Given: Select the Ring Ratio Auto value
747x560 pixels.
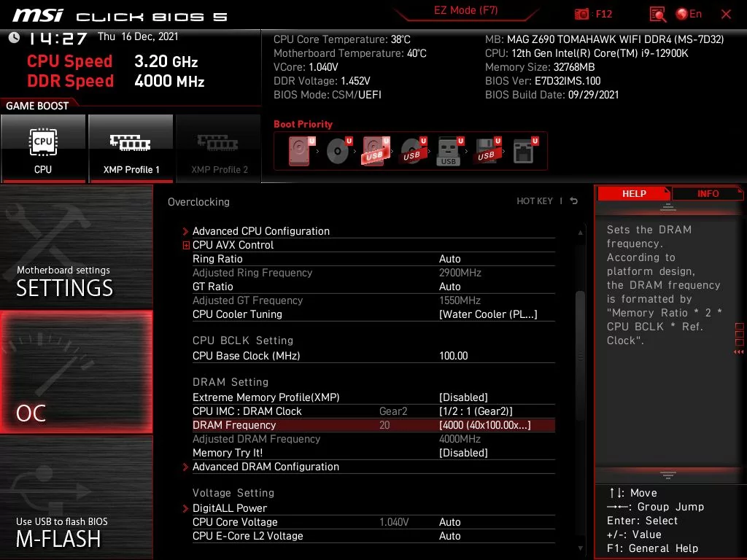Looking at the screenshot, I should click(x=449, y=259).
